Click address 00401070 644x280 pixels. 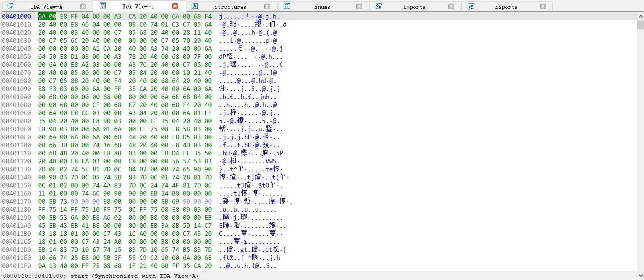16,73
